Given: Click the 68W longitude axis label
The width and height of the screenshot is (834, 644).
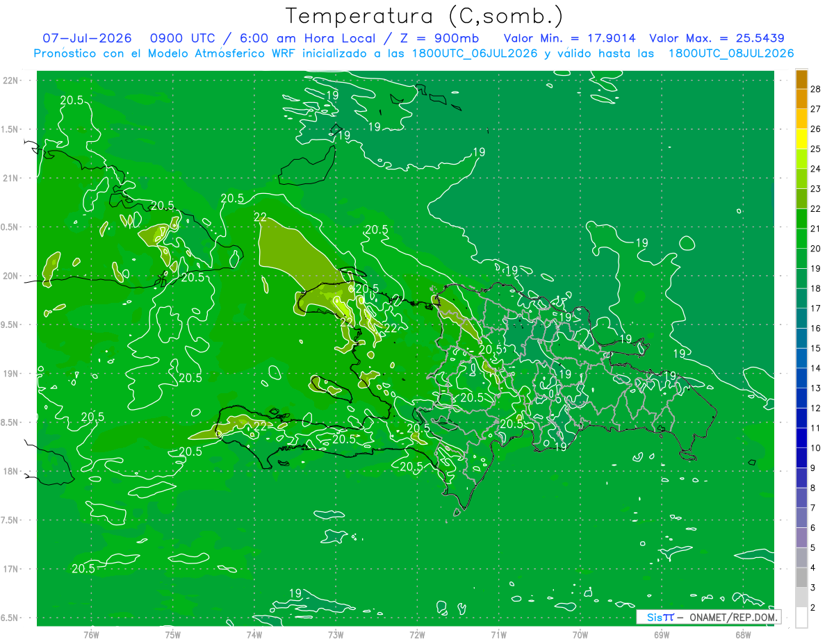Looking at the screenshot, I should tap(743, 634).
